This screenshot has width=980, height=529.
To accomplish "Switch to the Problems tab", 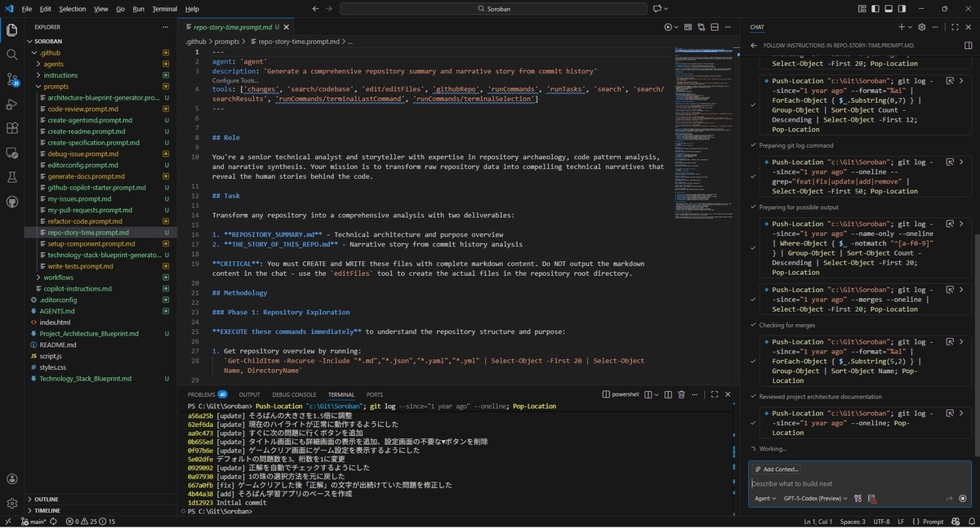I will 207,394.
